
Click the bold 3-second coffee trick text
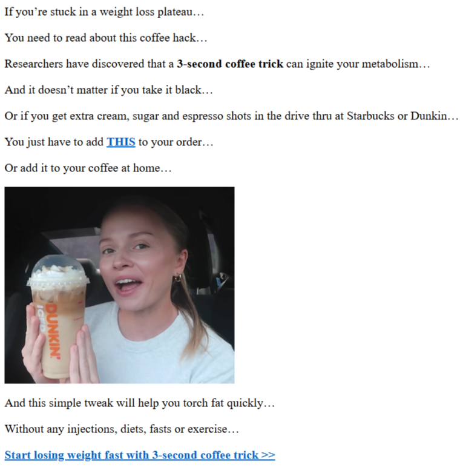(230, 64)
